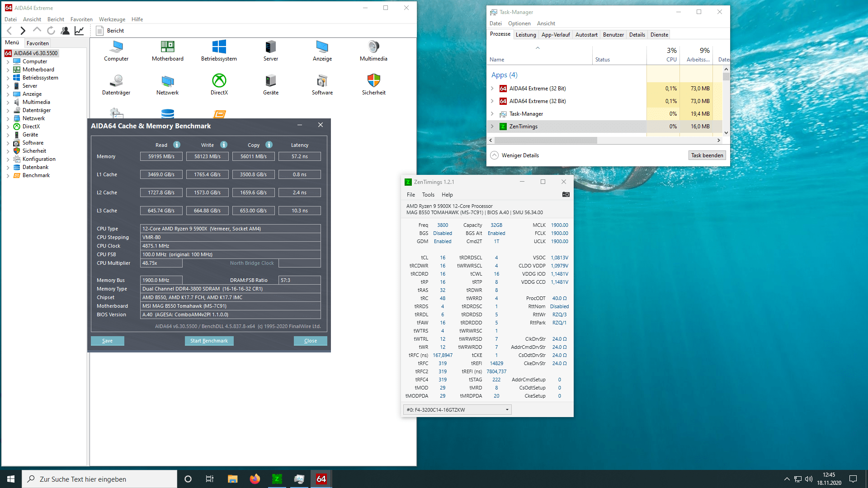Open the Geräte icon in main pane
Viewport: 868px width, 488px height.
[x=271, y=84]
